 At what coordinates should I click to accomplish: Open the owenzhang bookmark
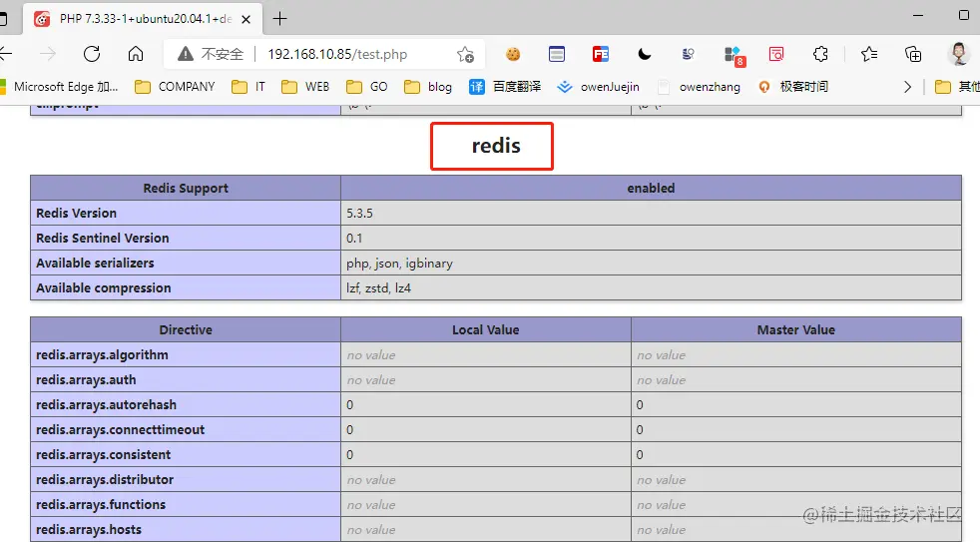(x=699, y=87)
